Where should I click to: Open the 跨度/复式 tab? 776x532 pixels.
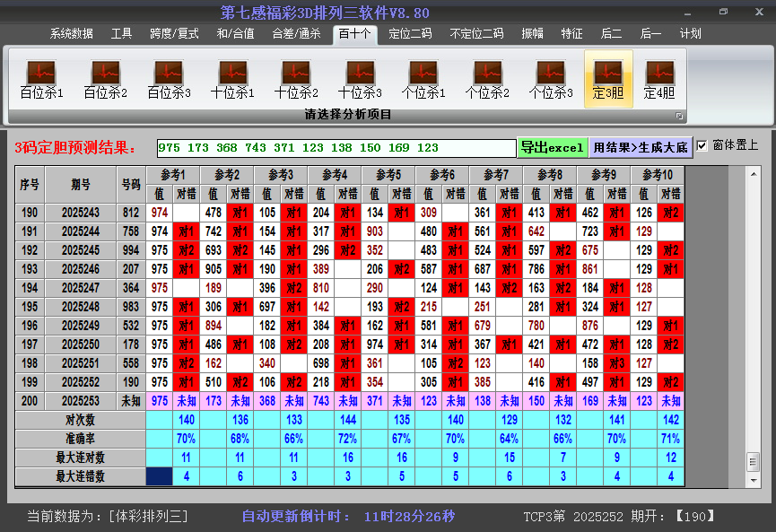174,34
